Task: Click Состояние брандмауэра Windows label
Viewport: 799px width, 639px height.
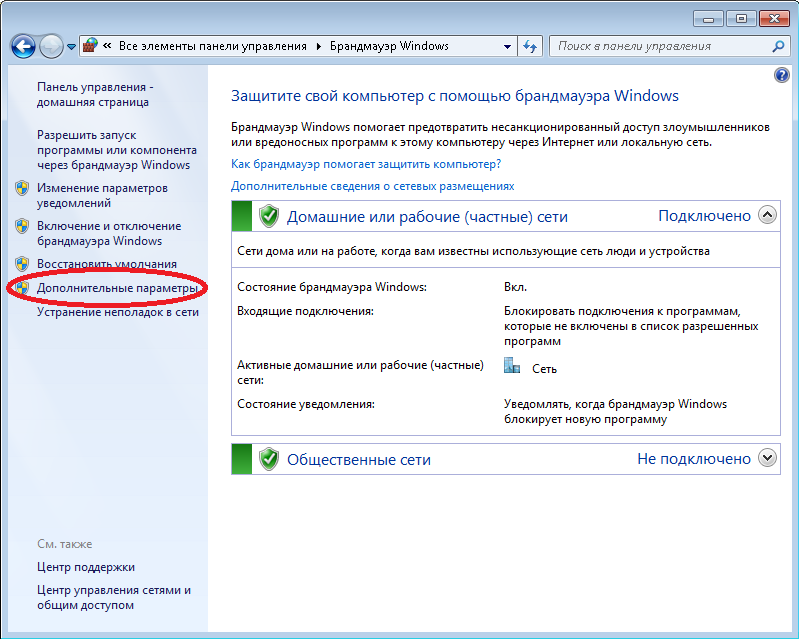Action: [332, 287]
